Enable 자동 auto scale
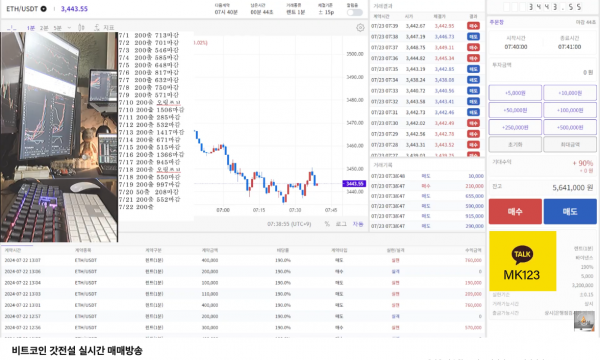Viewport: 600px width, 360px height. click(x=358, y=224)
